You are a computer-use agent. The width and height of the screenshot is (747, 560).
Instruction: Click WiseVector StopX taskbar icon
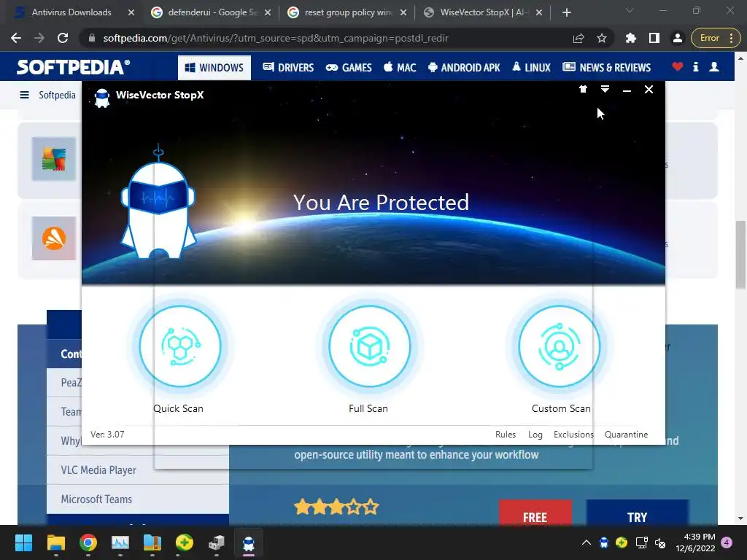tap(249, 542)
